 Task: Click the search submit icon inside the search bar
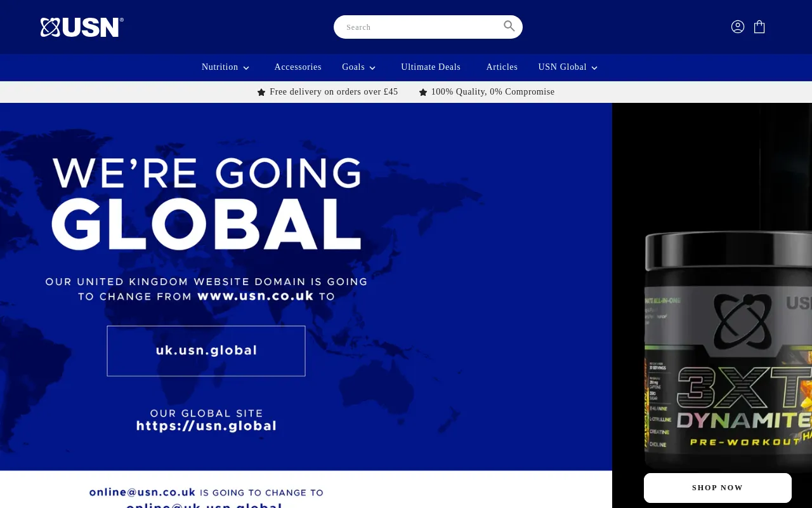(509, 26)
